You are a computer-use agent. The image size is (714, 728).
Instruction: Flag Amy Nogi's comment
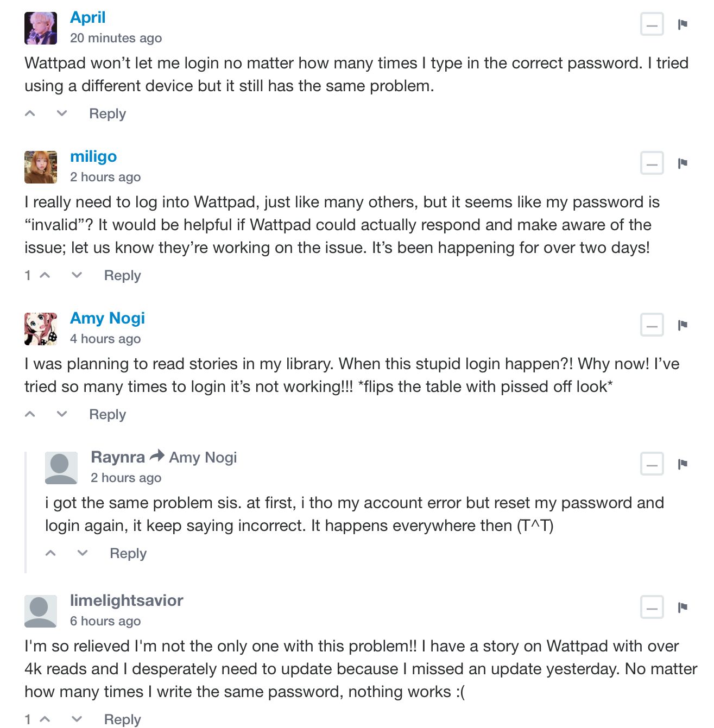point(683,325)
